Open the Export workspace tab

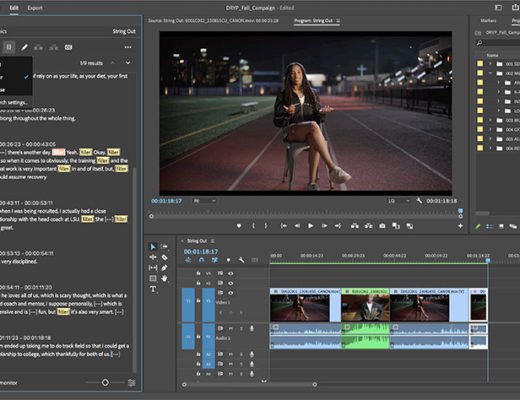pos(35,8)
